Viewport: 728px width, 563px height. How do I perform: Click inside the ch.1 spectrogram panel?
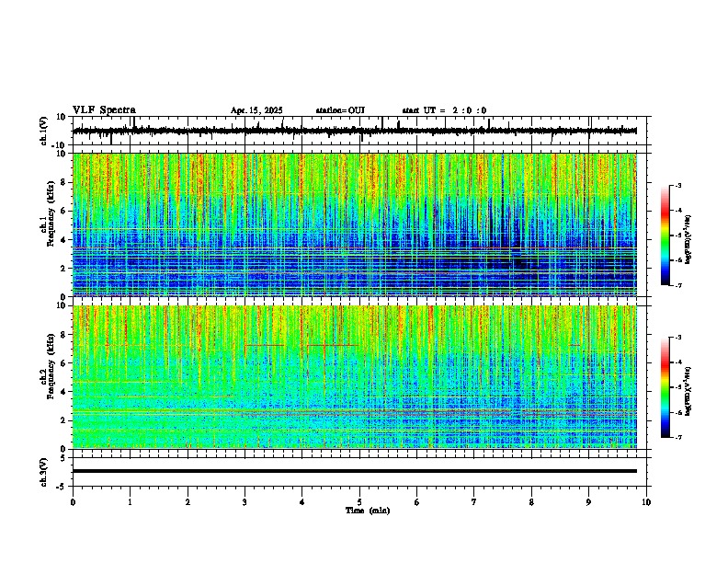(354, 224)
